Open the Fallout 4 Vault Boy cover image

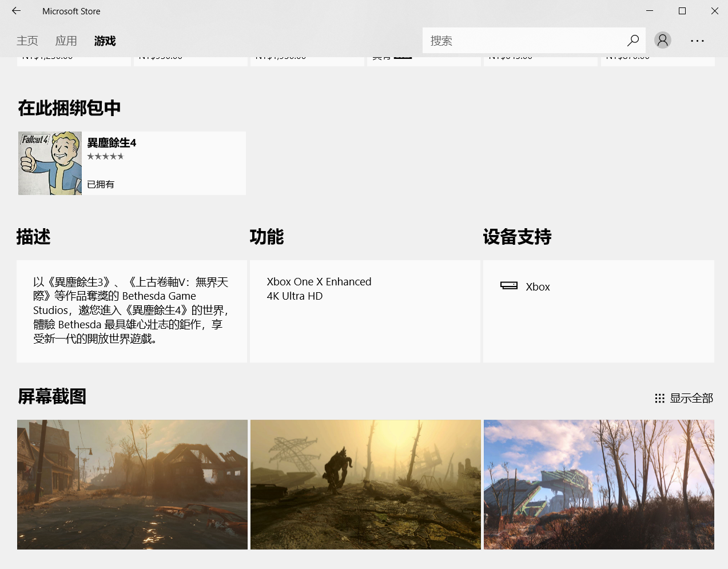click(50, 163)
